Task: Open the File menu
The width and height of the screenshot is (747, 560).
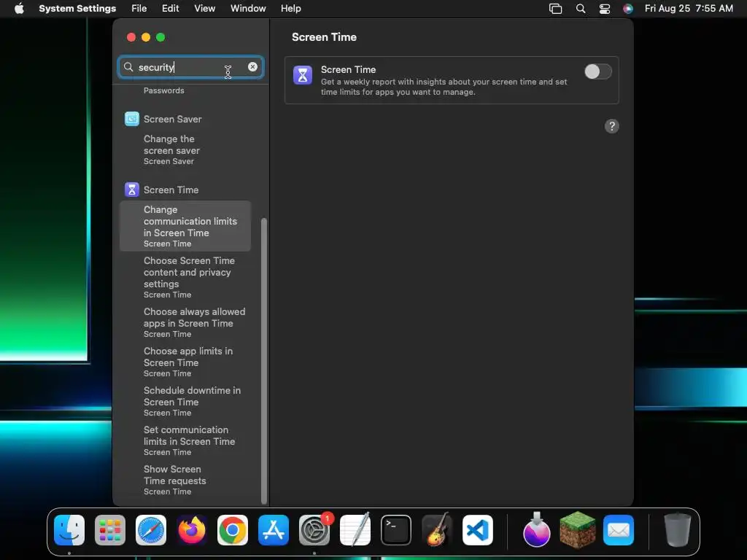Action: coord(139,9)
